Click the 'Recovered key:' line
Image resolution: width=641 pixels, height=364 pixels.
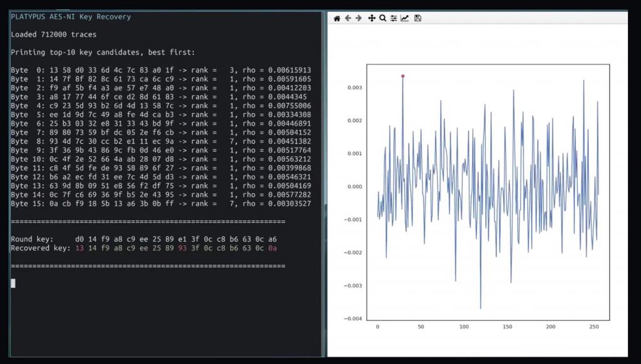144,248
